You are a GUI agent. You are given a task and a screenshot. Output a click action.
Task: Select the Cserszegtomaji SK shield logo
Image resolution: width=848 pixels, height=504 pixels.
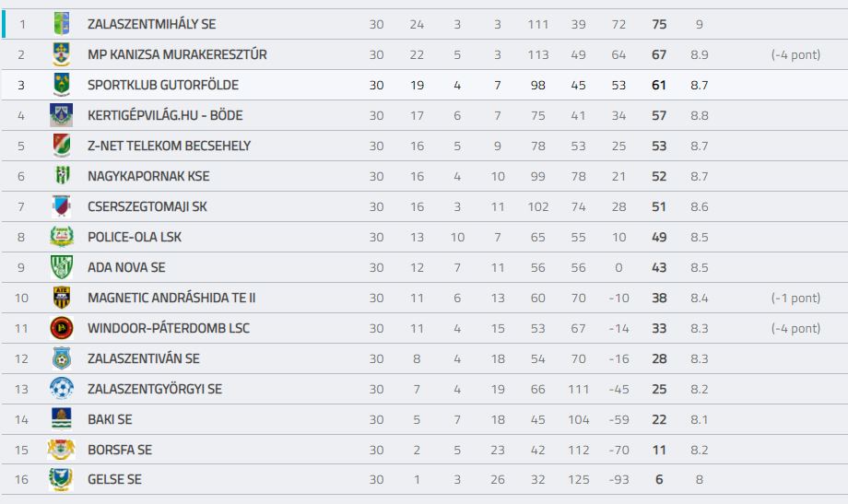61,206
